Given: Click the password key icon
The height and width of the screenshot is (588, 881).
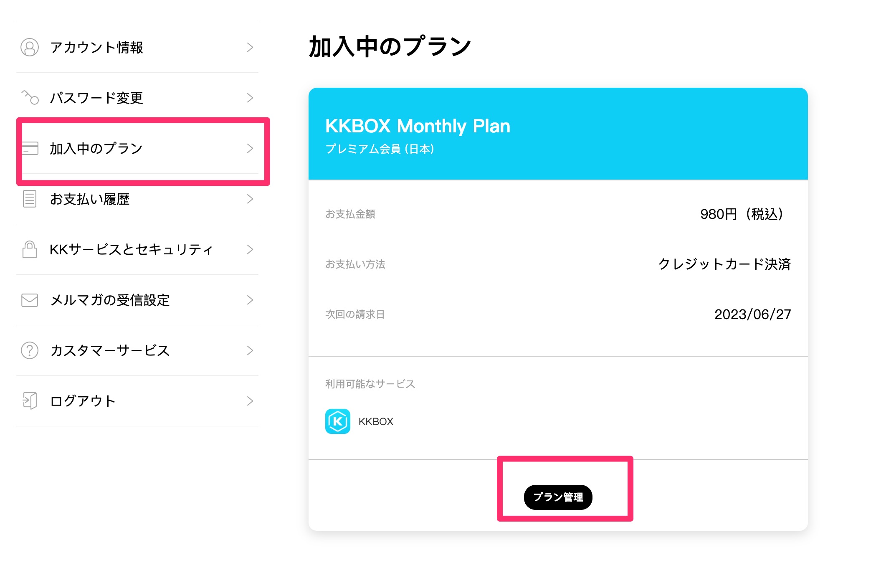Looking at the screenshot, I should [x=30, y=97].
